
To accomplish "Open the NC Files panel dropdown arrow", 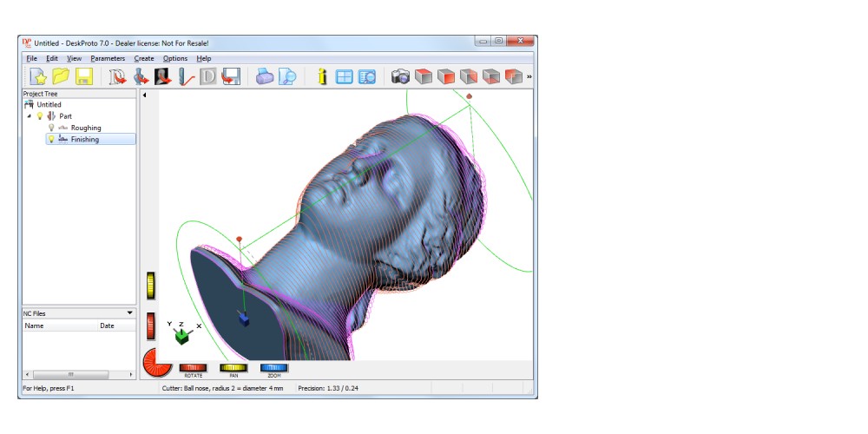I will [x=130, y=312].
